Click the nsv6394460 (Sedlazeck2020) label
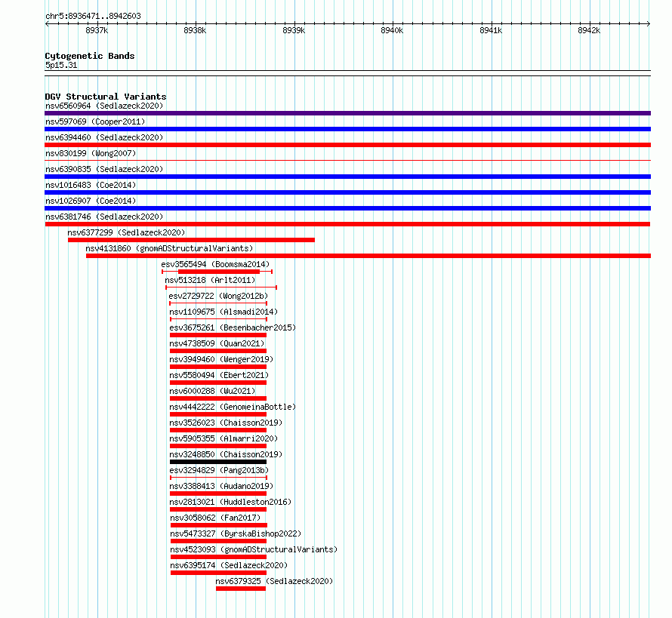Viewport: 672px width, 618px height. pos(104,137)
